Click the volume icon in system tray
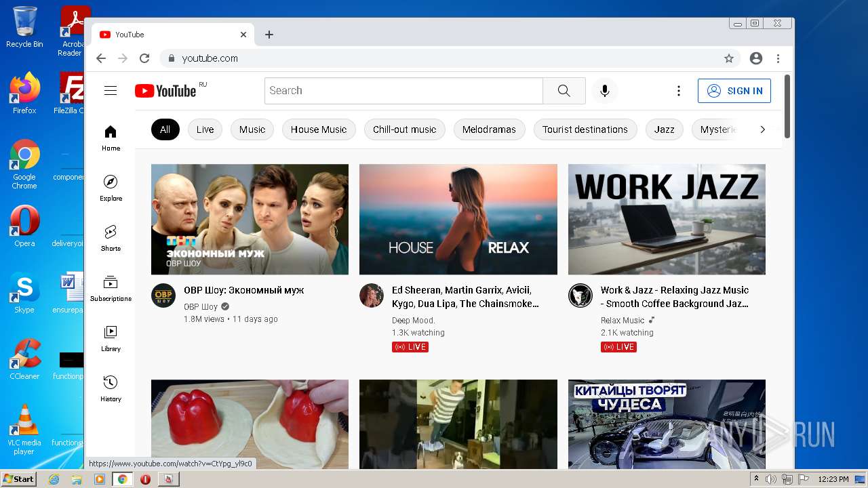Image resolution: width=868 pixels, height=488 pixels. pos(771,479)
